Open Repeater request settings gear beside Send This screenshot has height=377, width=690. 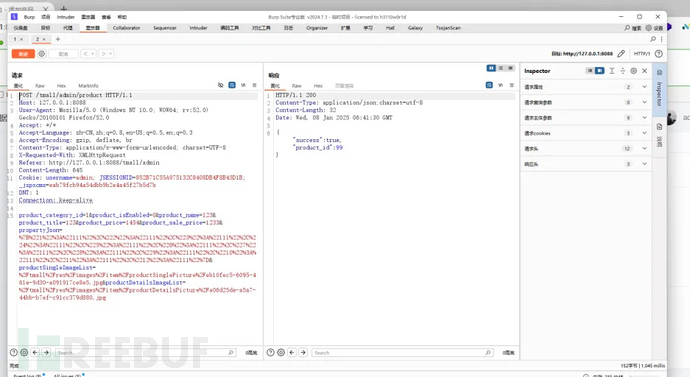[x=41, y=54]
